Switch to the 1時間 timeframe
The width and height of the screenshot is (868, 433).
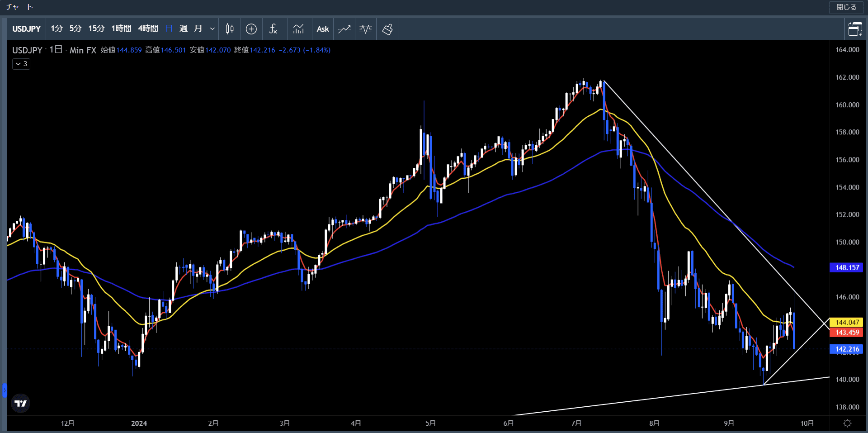[122, 29]
